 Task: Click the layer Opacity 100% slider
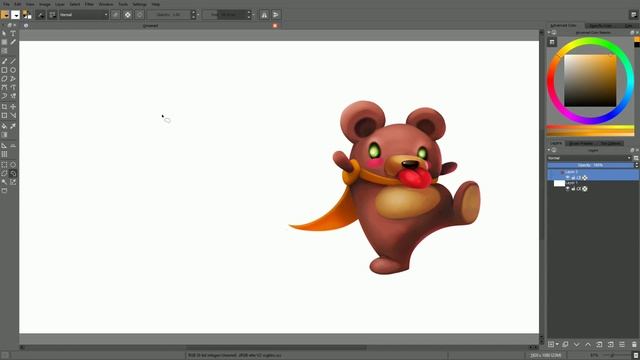591,165
